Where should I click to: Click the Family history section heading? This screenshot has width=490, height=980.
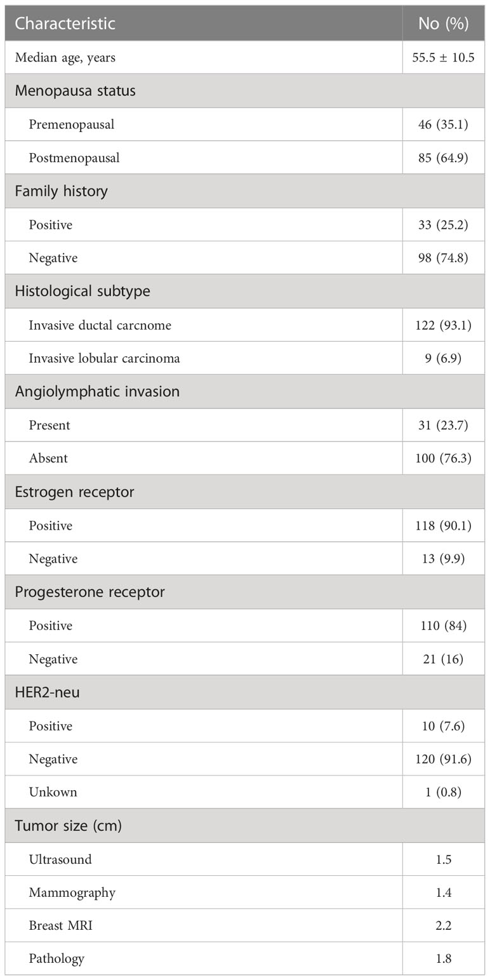coord(61,191)
